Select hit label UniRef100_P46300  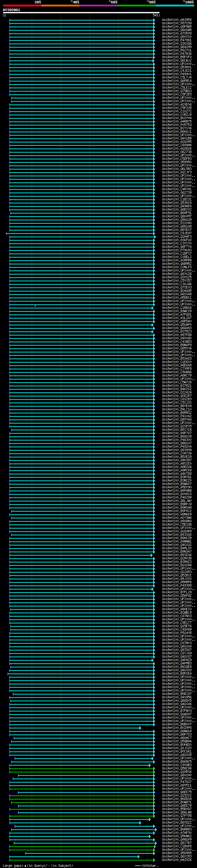tap(177, 440)
